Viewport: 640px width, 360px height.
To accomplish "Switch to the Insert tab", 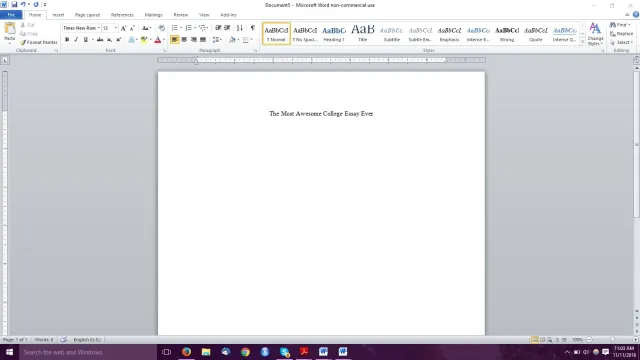I will tap(58, 15).
